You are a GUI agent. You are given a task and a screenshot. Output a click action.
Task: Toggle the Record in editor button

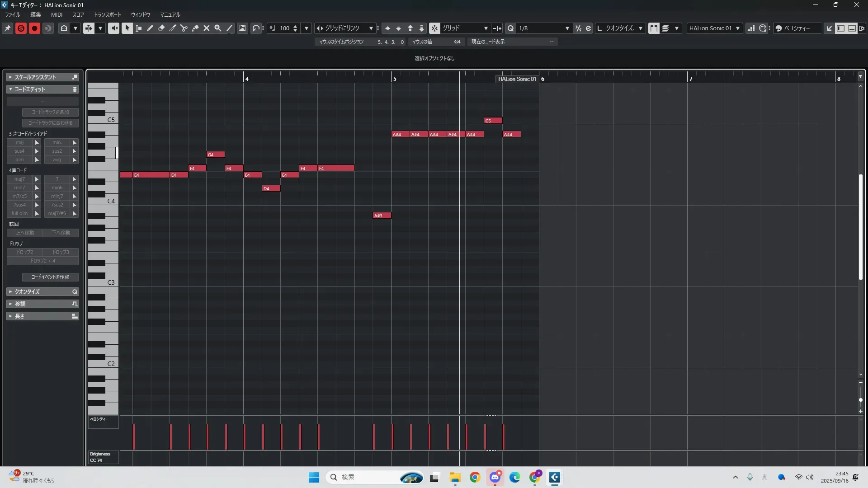point(34,28)
